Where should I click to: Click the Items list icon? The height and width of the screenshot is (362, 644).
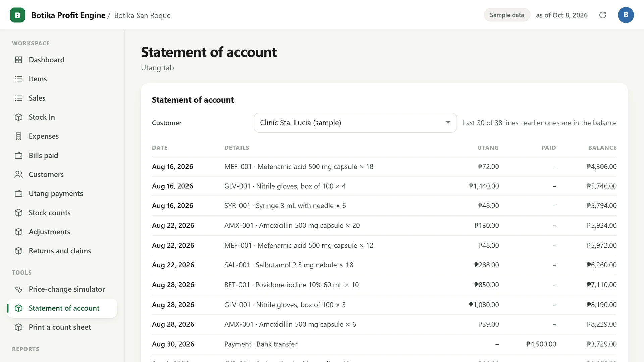(x=19, y=79)
